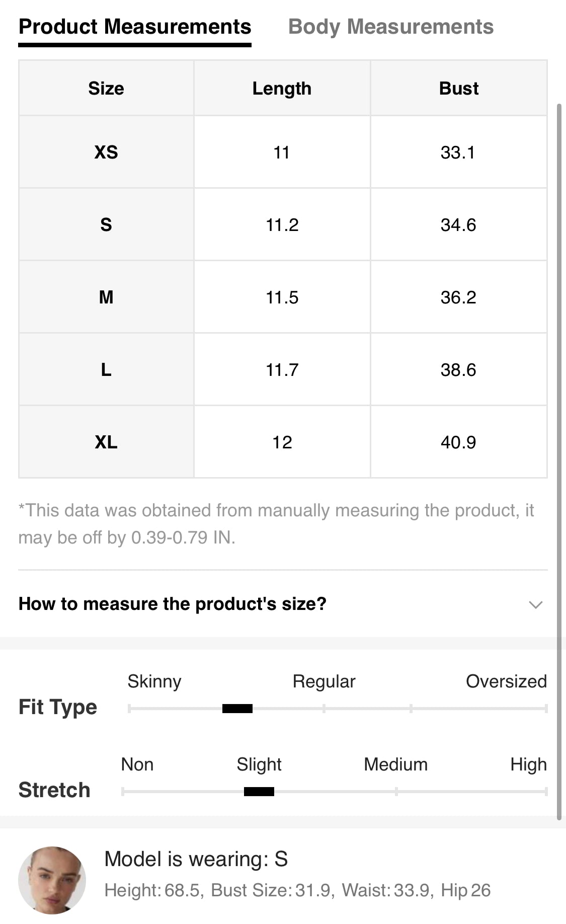Click the M size row label
The image size is (566, 924).
pos(106,297)
